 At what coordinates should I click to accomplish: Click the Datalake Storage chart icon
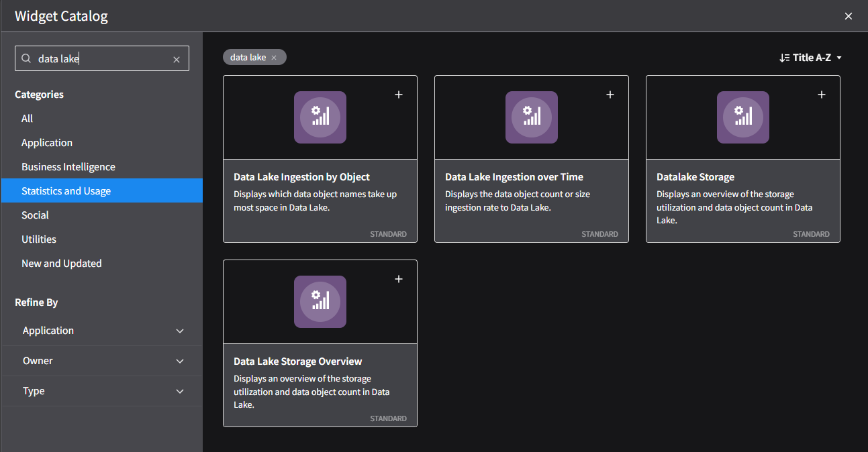coord(743,117)
